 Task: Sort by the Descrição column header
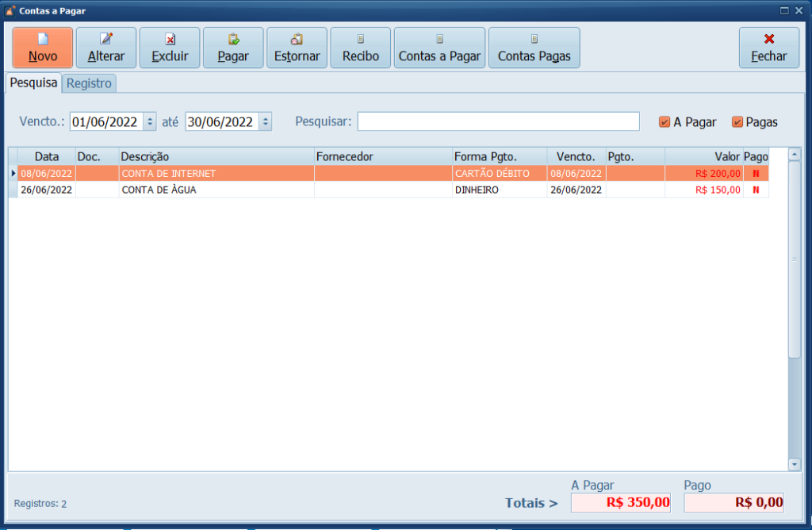[x=216, y=157]
